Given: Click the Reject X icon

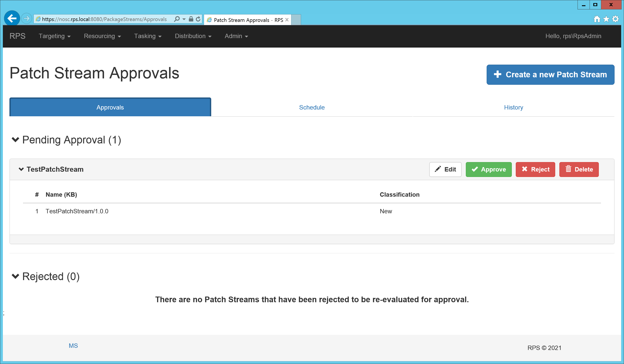Looking at the screenshot, I should (525, 169).
